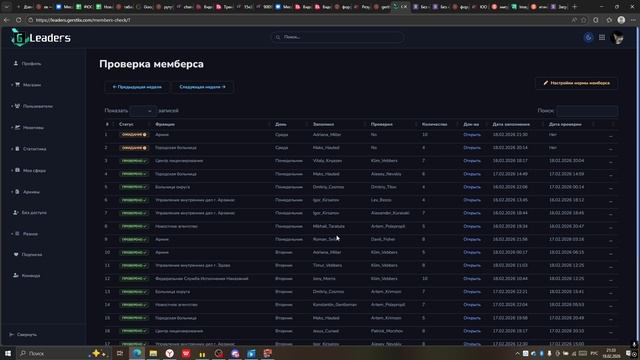Select Федеральная Служба Исполнения Наказаний cell

pos(202,279)
